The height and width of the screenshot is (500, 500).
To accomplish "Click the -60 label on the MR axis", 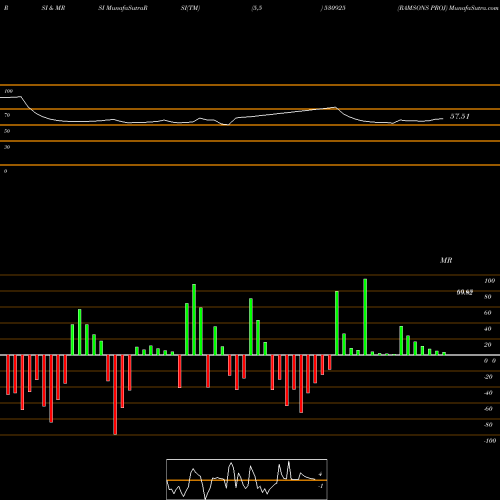I will pyautogui.click(x=488, y=409).
